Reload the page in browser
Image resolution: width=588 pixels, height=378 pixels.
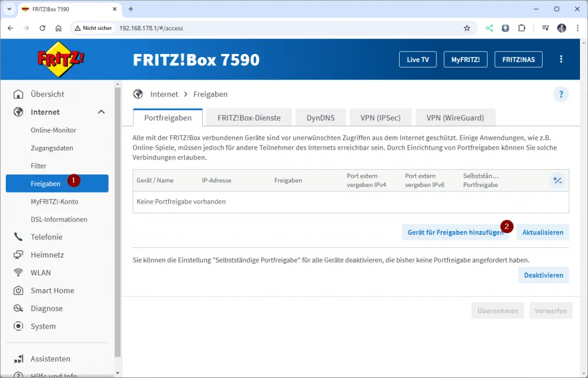[x=42, y=28]
